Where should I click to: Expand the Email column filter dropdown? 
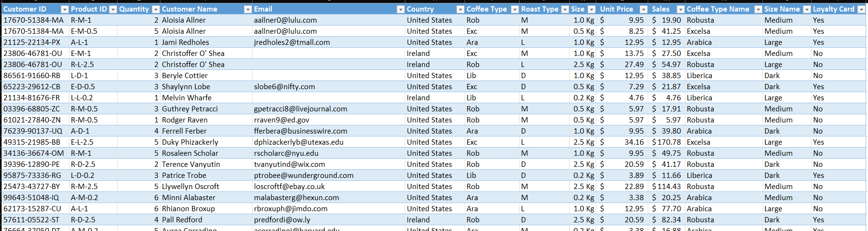(x=401, y=9)
